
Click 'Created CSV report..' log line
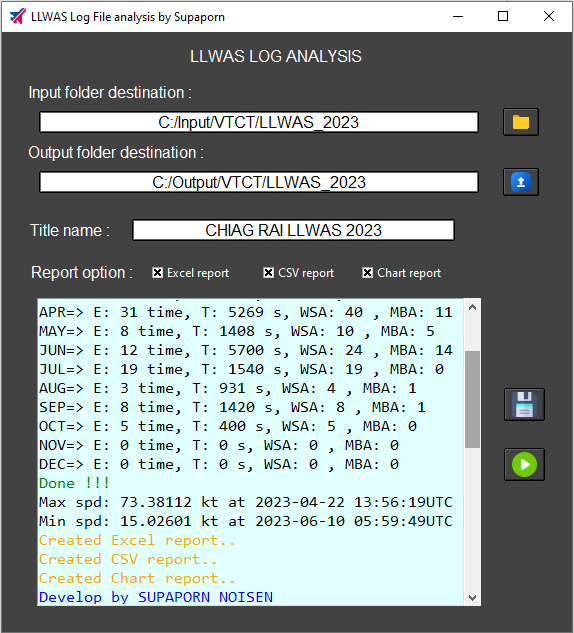(128, 559)
